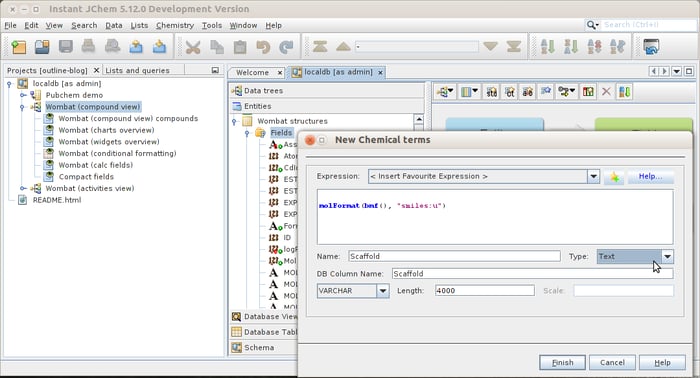This screenshot has width=700, height=378.
Task: Open the Chemistry menu
Action: [x=175, y=25]
